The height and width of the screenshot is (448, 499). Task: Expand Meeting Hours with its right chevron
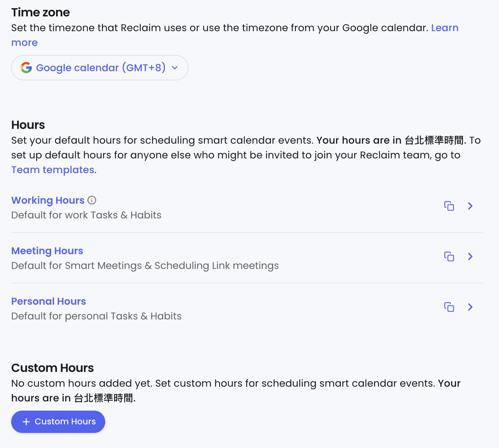point(470,256)
